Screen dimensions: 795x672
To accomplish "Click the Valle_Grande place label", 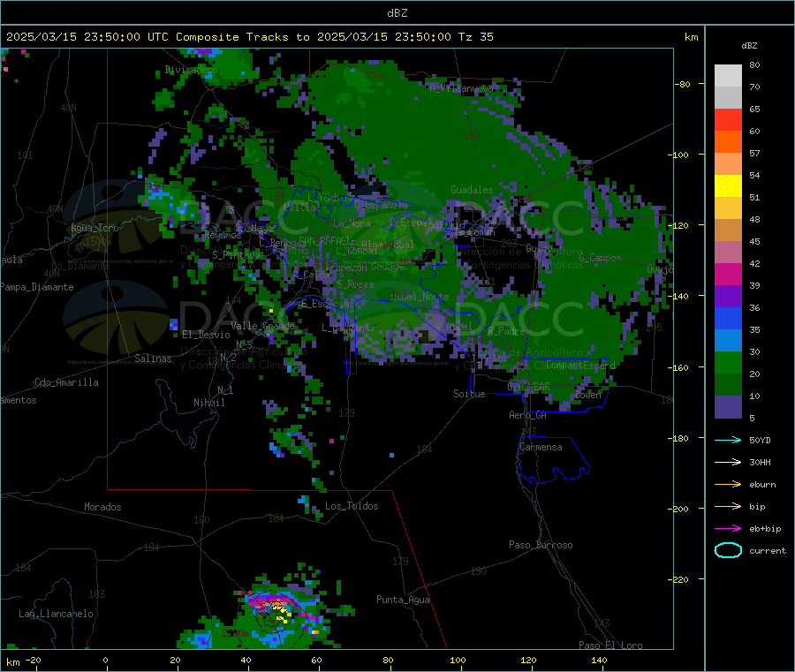I will click(262, 326).
